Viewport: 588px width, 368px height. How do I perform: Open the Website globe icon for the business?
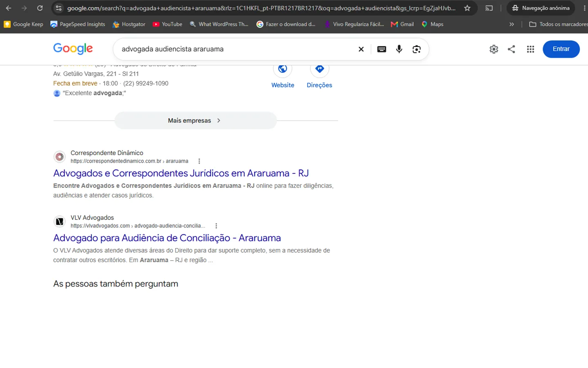[x=283, y=69]
